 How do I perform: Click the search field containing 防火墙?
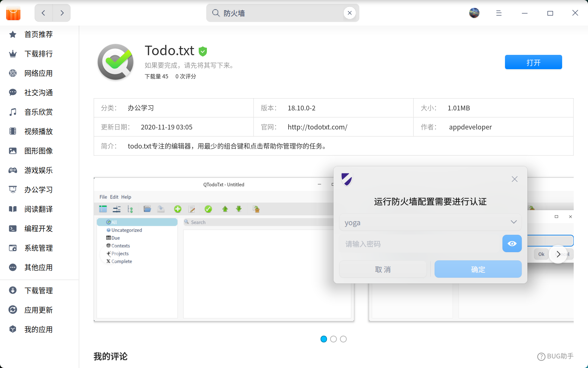tap(282, 13)
